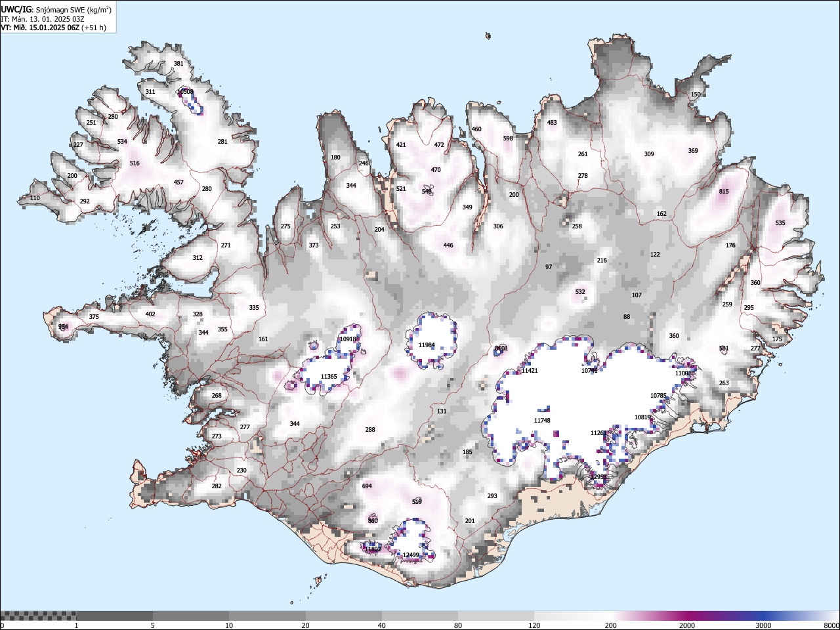The width and height of the screenshot is (840, 630).
Task: Click the map value 263 in the southeast
Action: tap(724, 383)
